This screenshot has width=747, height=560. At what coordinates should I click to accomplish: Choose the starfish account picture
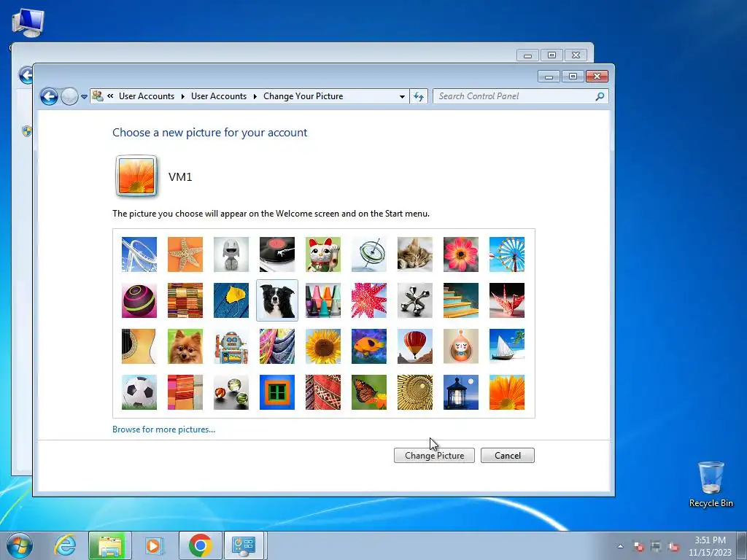[x=185, y=254]
